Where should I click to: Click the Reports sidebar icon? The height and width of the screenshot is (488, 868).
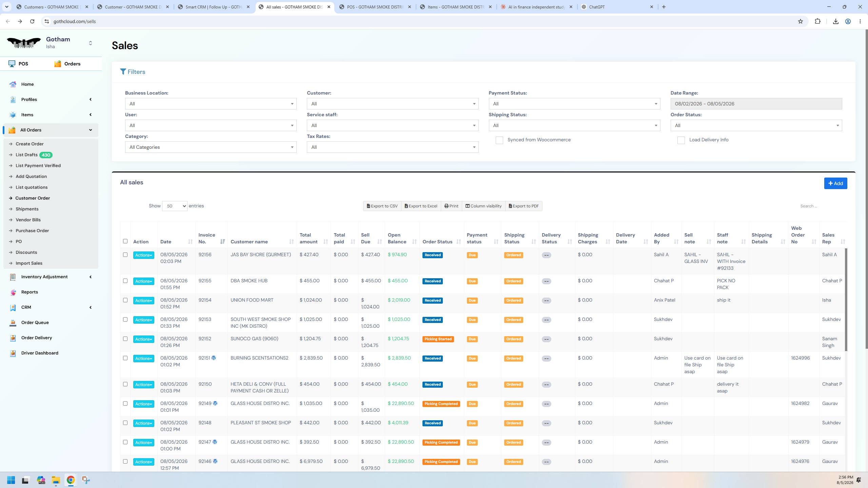pyautogui.click(x=13, y=292)
